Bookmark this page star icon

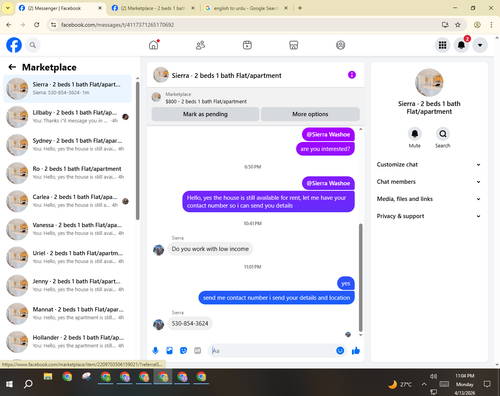pyautogui.click(x=458, y=25)
